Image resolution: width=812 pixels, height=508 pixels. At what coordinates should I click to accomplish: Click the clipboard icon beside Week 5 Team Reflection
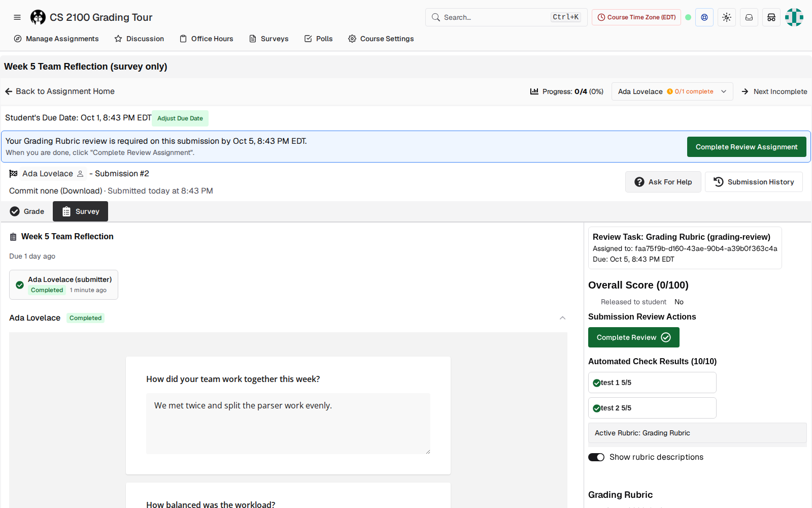[13, 237]
